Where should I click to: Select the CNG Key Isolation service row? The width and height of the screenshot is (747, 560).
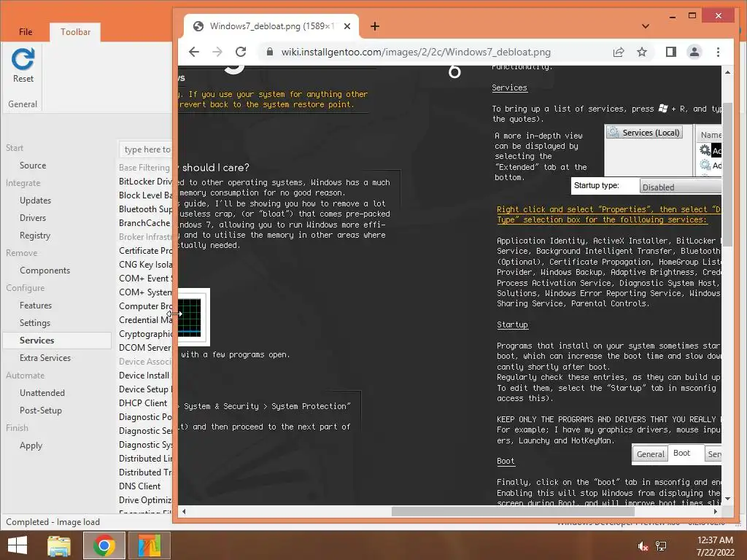tap(145, 264)
